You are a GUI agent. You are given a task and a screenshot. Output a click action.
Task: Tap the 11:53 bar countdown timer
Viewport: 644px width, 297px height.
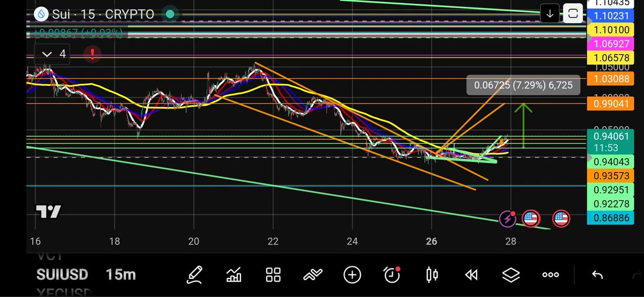(606, 147)
